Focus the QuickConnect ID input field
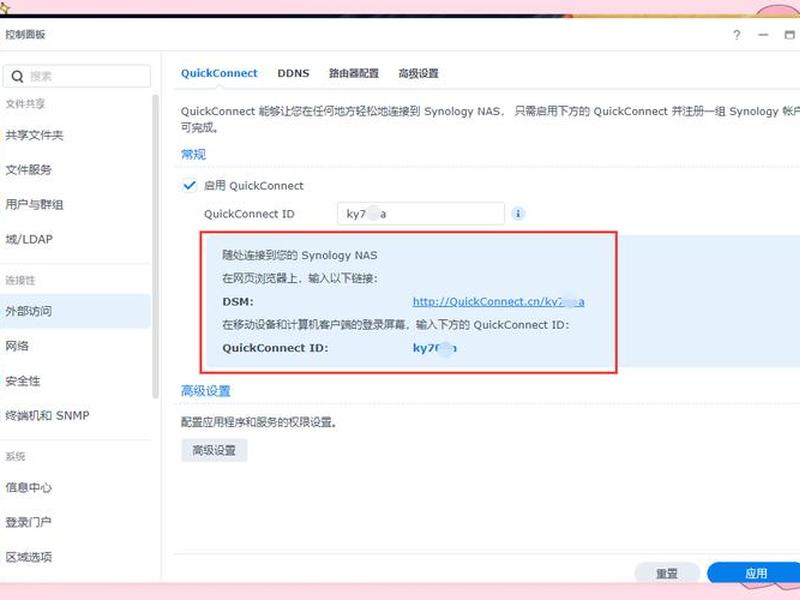This screenshot has height=600, width=800. [x=421, y=214]
